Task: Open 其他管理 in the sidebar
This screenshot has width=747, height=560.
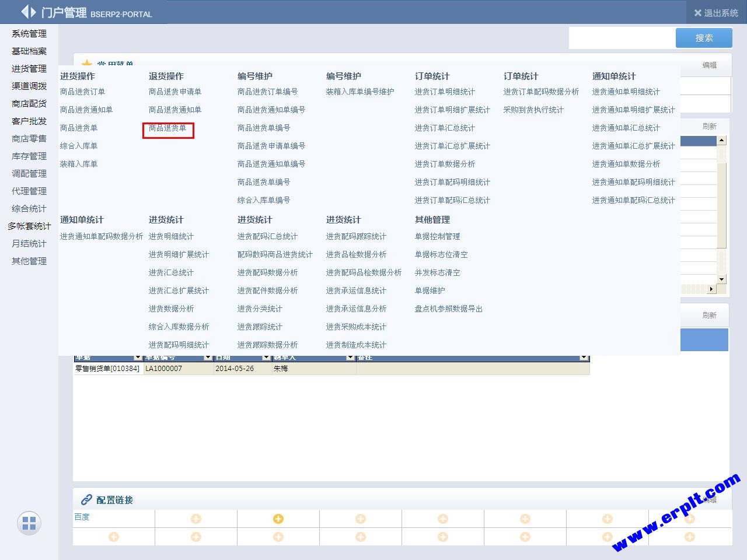Action: (x=29, y=261)
